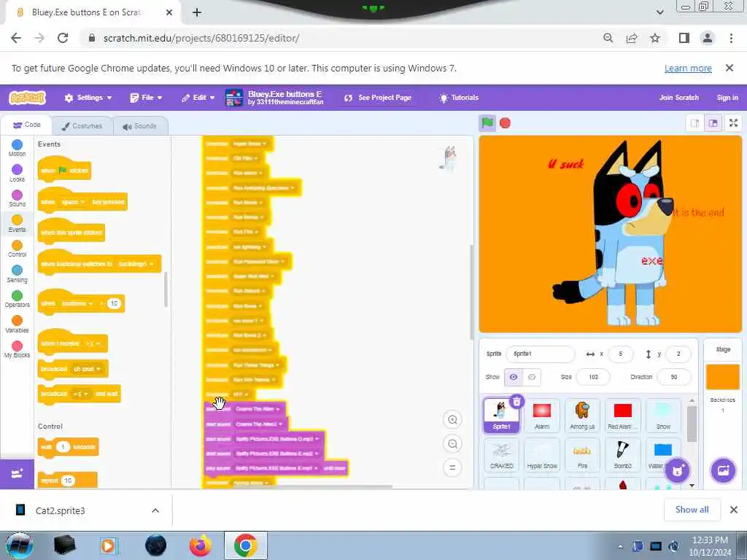747x560 pixels.
Task: Expand Chrome tab search chevron
Action: 659,12
